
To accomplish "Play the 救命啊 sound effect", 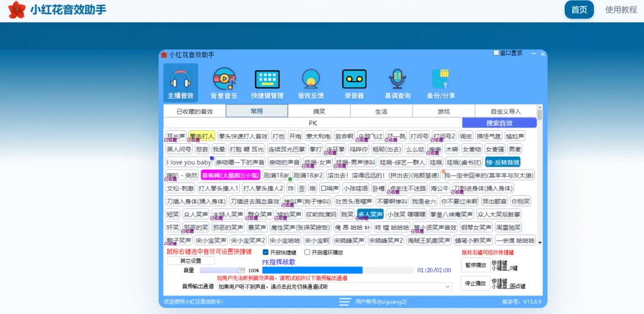I will pyautogui.click(x=344, y=136).
